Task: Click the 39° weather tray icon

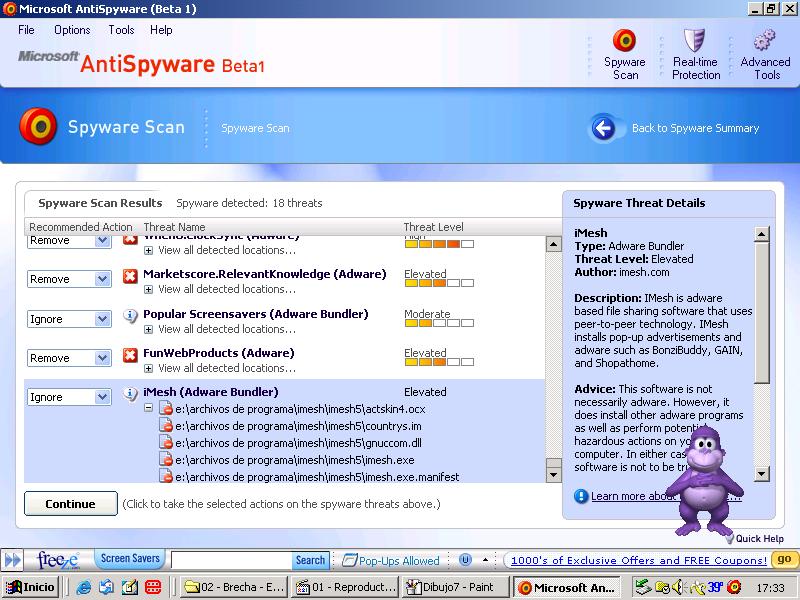Action: coord(714,587)
